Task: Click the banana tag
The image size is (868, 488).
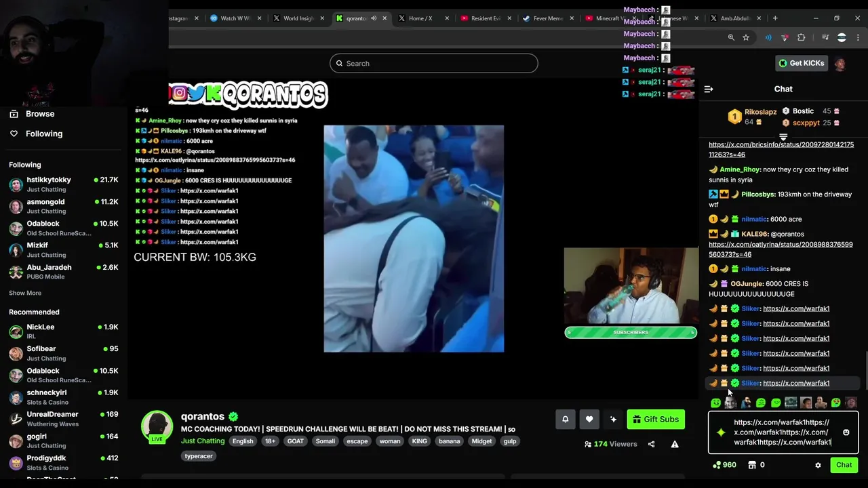Action: click(x=449, y=441)
